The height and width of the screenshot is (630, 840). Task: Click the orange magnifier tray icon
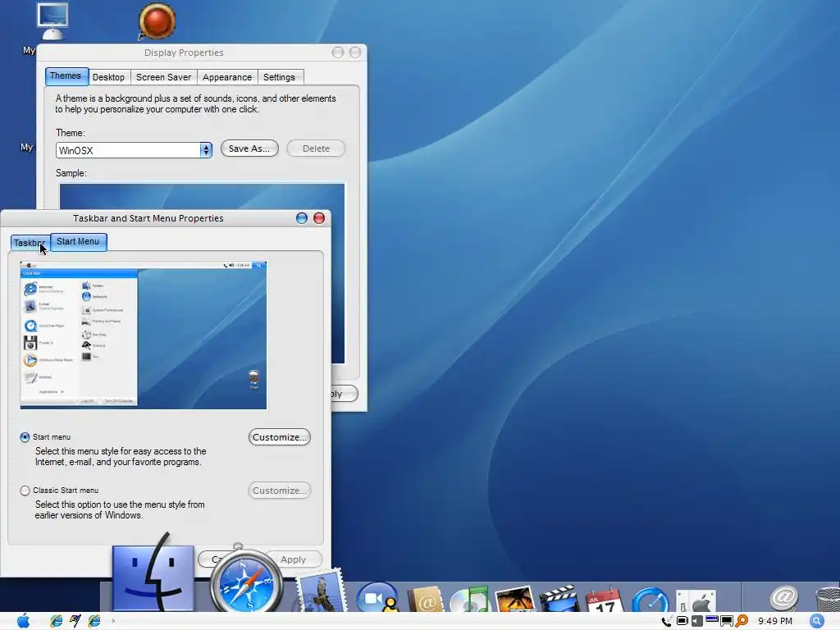coord(742,621)
